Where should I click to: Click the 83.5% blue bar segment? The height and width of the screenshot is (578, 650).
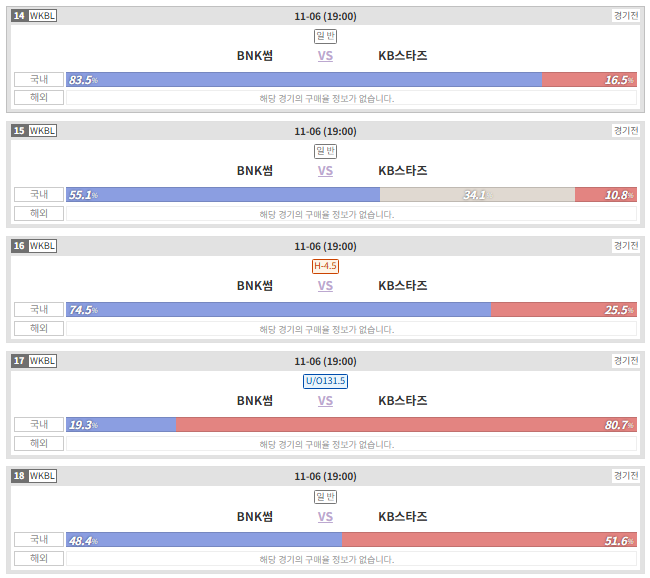(x=304, y=80)
